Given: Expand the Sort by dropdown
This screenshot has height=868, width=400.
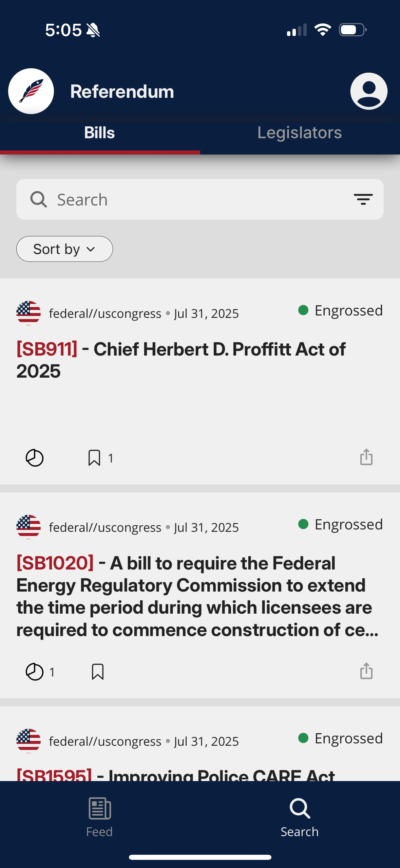Looking at the screenshot, I should (64, 249).
